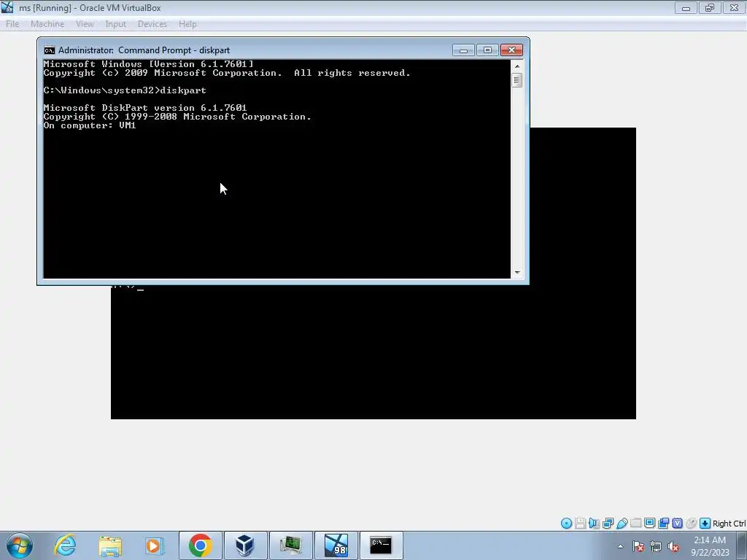Show hidden tray icons arrow
Viewport: 747px width, 560px height.
620,547
